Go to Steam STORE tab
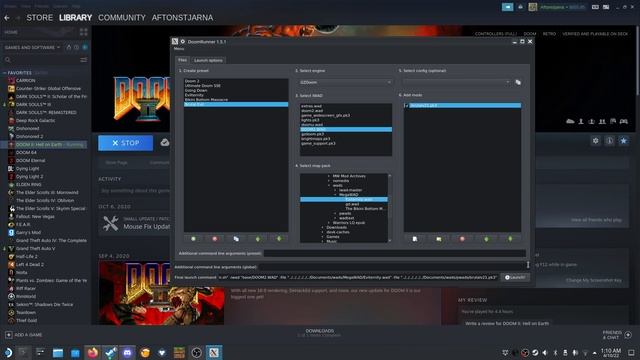The height and width of the screenshot is (360, 640). click(40, 18)
